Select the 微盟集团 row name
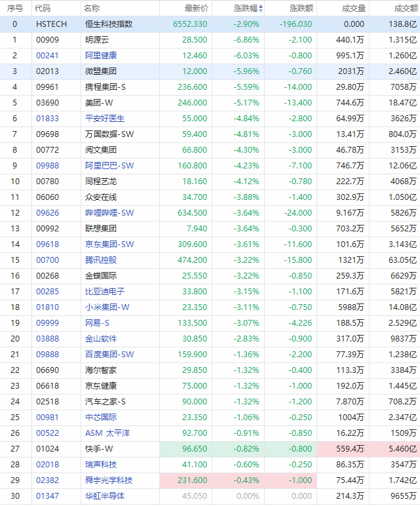 pos(101,71)
